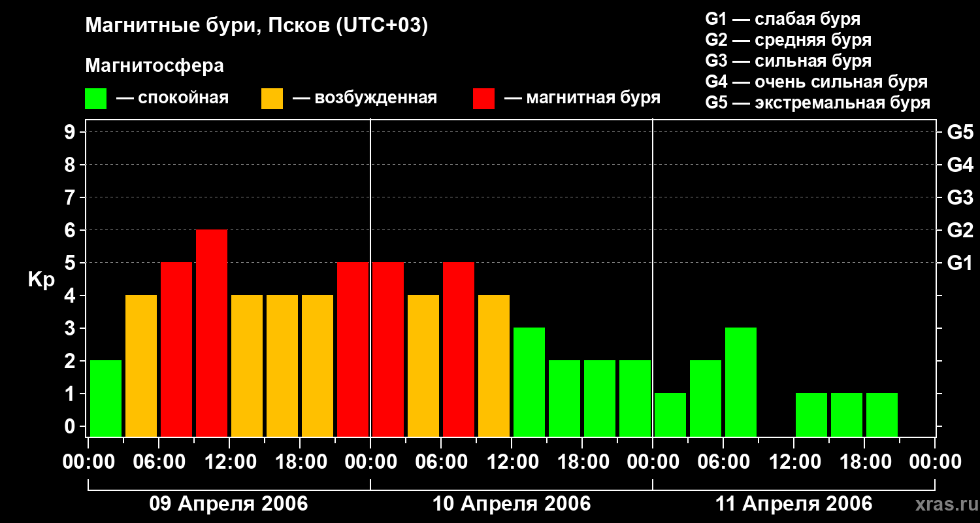Click the 'G2 — средняя буря' line
980x523 pixels.
(788, 39)
